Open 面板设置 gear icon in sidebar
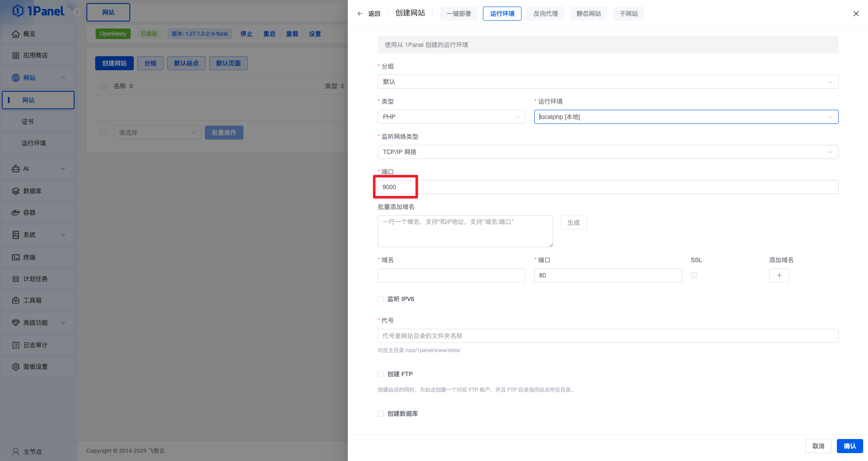This screenshot has height=461, width=868. click(16, 367)
